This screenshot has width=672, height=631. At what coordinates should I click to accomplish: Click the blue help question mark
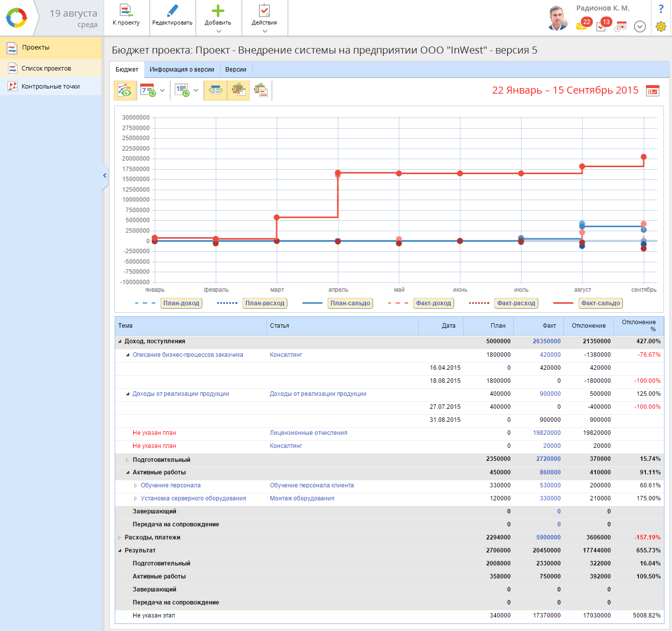[x=661, y=9]
